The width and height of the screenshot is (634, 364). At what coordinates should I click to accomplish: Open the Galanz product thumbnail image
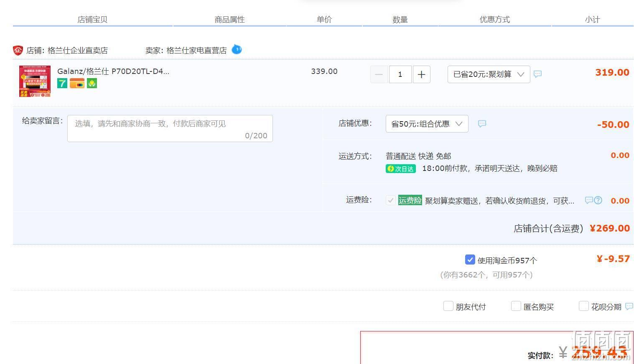[x=35, y=81]
